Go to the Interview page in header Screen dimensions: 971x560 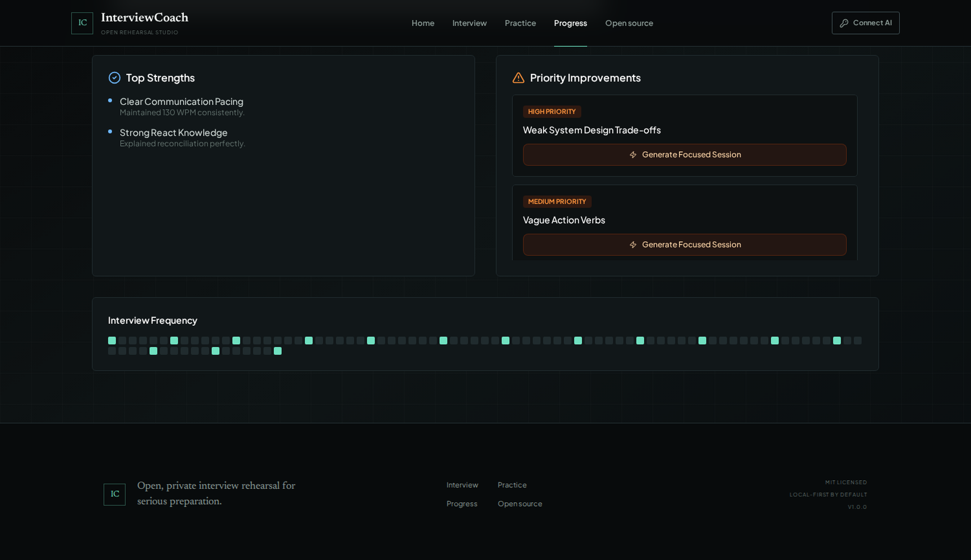point(469,23)
